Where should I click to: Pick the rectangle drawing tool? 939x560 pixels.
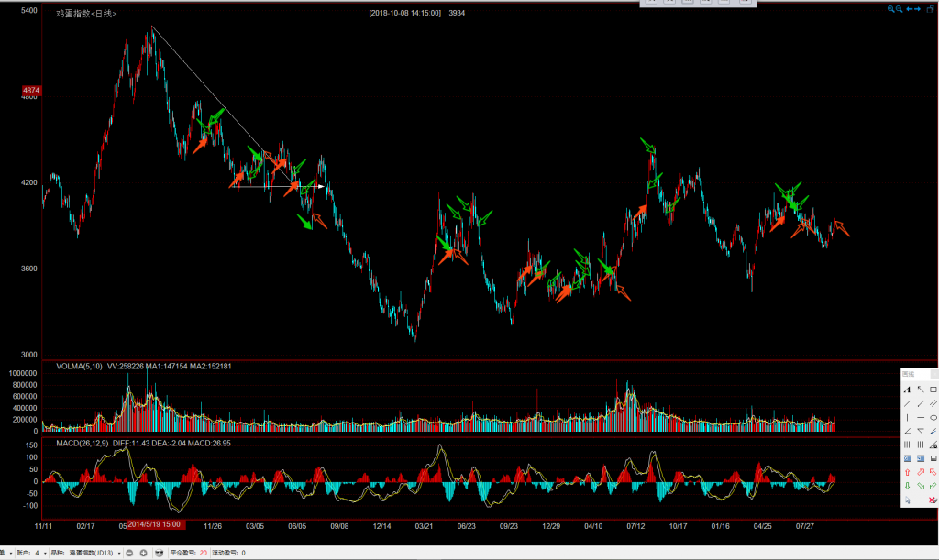[x=933, y=390]
